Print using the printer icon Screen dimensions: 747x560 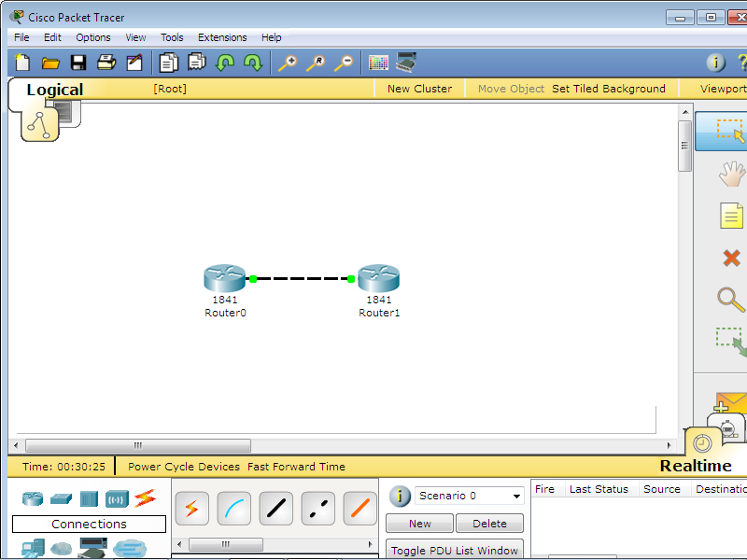pos(106,63)
